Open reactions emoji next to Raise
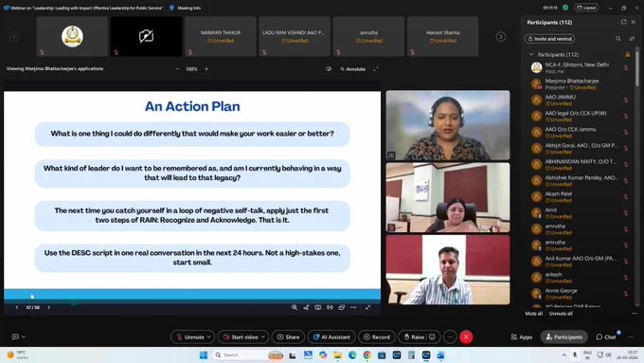This screenshot has height=363, width=644. click(433, 336)
